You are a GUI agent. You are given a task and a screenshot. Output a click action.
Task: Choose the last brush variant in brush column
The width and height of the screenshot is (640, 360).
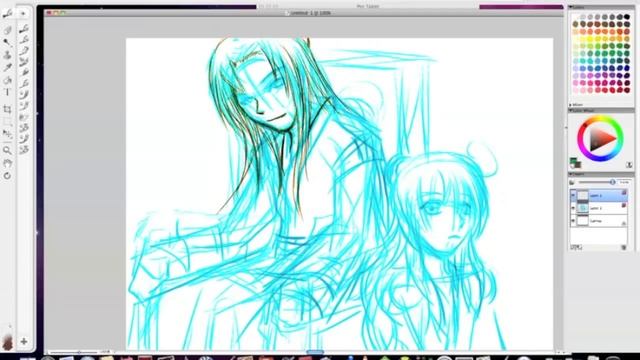[x=24, y=150]
